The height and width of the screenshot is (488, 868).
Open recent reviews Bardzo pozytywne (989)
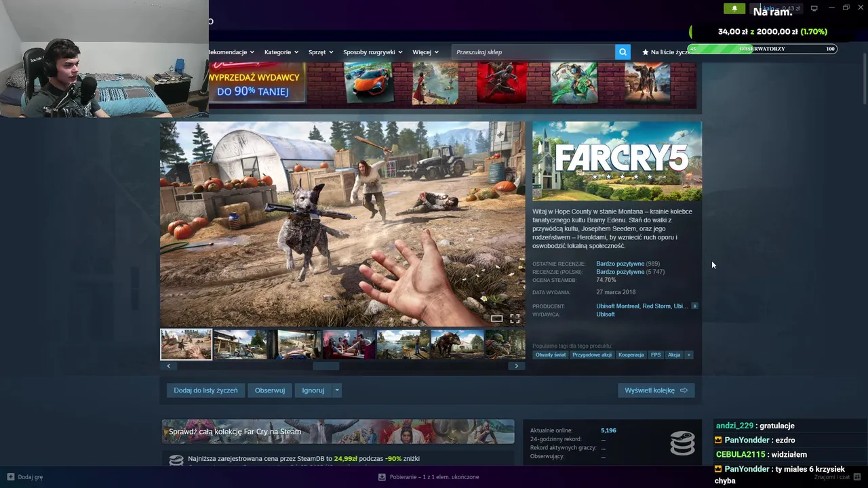(628, 264)
